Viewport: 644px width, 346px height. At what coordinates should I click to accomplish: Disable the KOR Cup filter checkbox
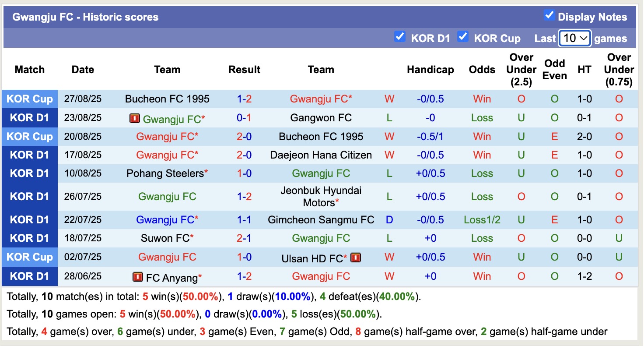click(x=462, y=37)
